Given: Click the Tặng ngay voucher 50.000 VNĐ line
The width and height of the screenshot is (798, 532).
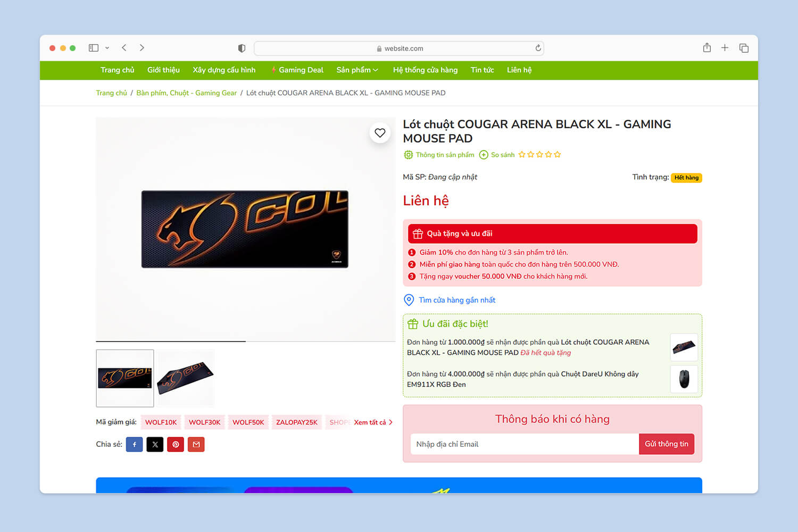Looking at the screenshot, I should pos(503,277).
